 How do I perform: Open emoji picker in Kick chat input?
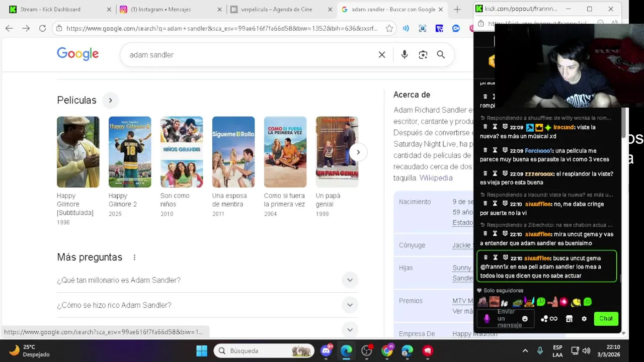pos(525,319)
